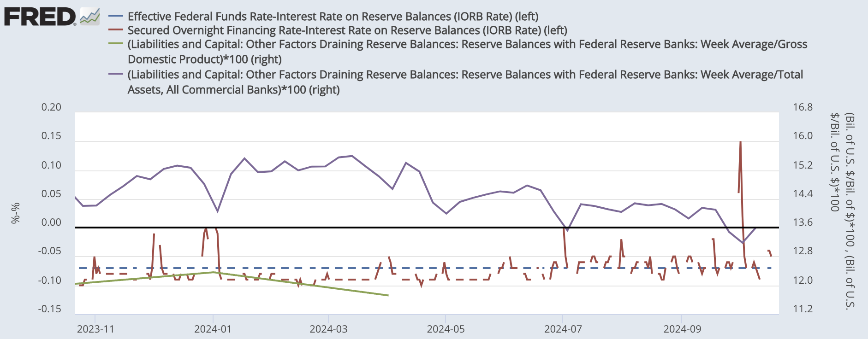Click the rotated right axis units title
Image resolution: width=868 pixels, height=339 pixels.
coord(842,210)
